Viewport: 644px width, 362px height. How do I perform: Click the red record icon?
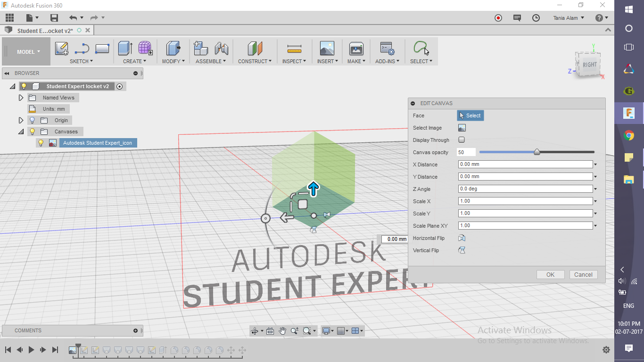click(498, 18)
